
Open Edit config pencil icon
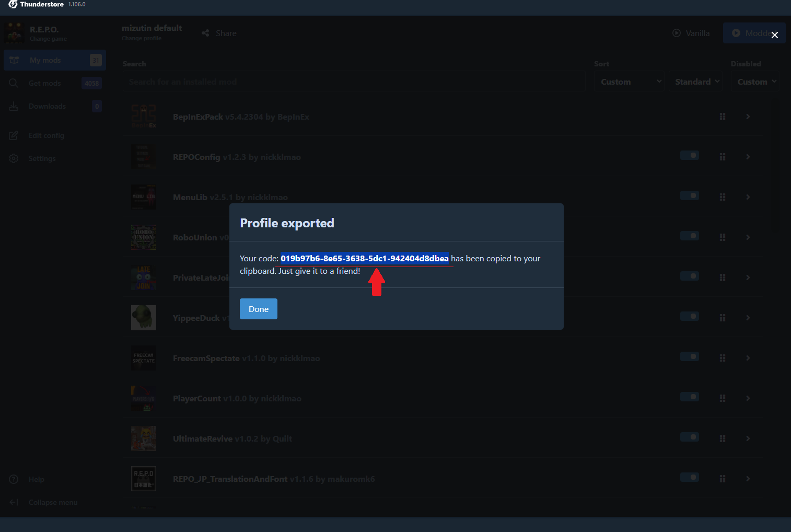(14, 135)
